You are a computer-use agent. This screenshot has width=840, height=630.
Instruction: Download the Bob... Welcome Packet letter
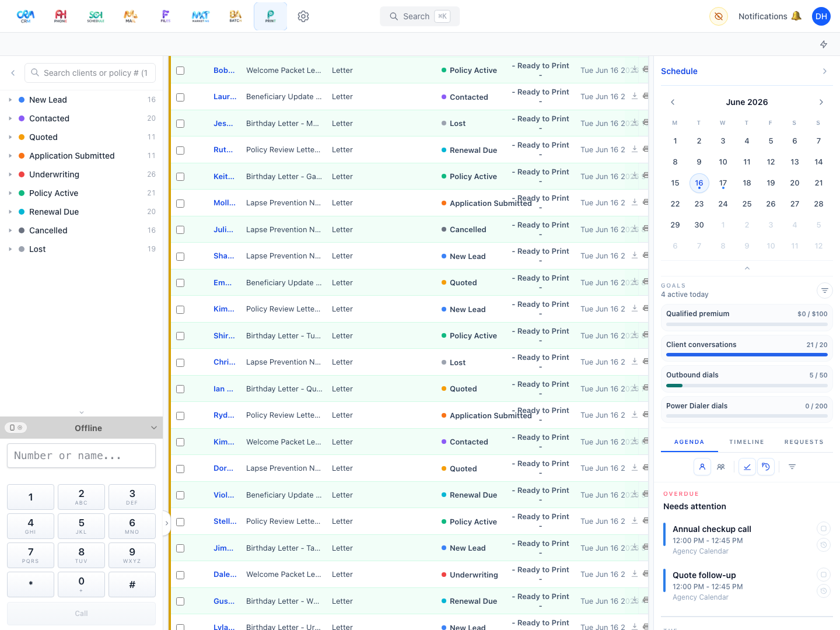[635, 69]
